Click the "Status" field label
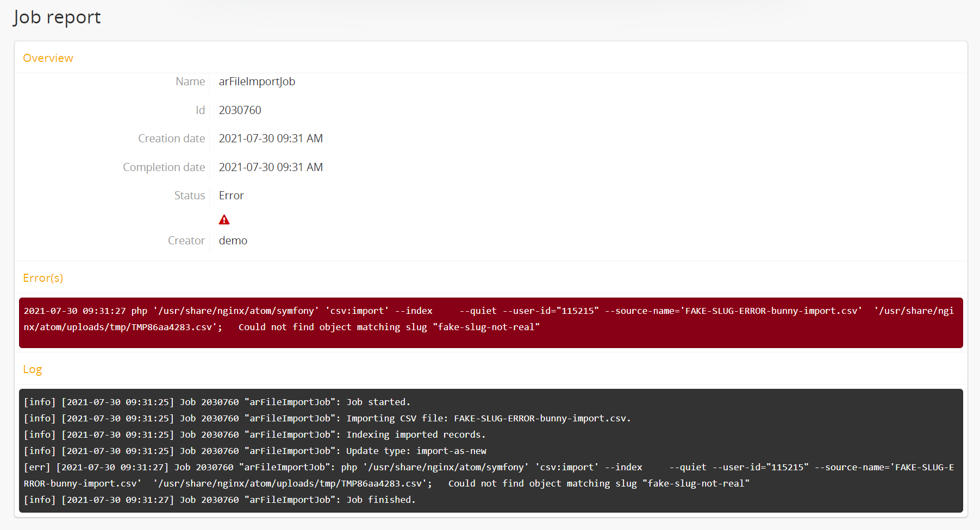980x530 pixels. click(x=189, y=195)
